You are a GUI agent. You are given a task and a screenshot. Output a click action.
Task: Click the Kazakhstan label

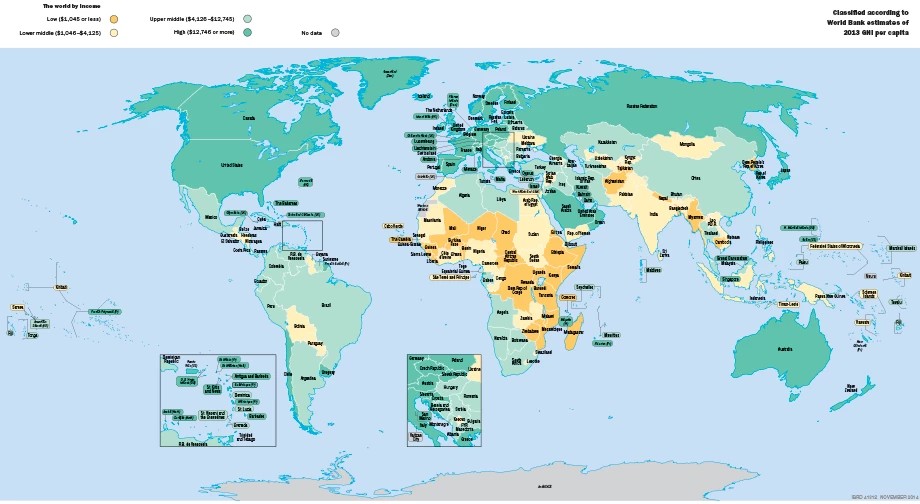coord(607,143)
